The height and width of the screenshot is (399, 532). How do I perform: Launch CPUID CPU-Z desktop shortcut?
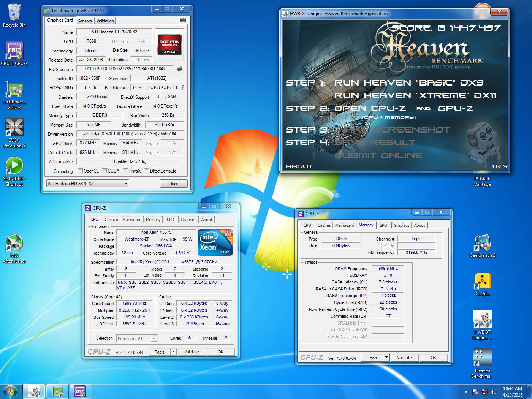pos(14,54)
